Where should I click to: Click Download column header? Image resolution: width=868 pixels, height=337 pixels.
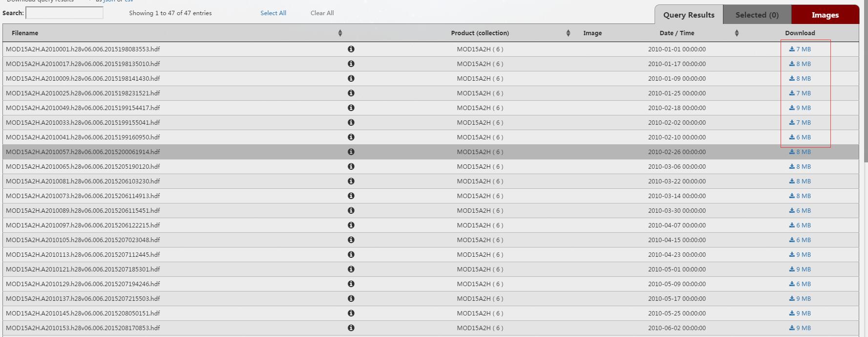tap(800, 33)
